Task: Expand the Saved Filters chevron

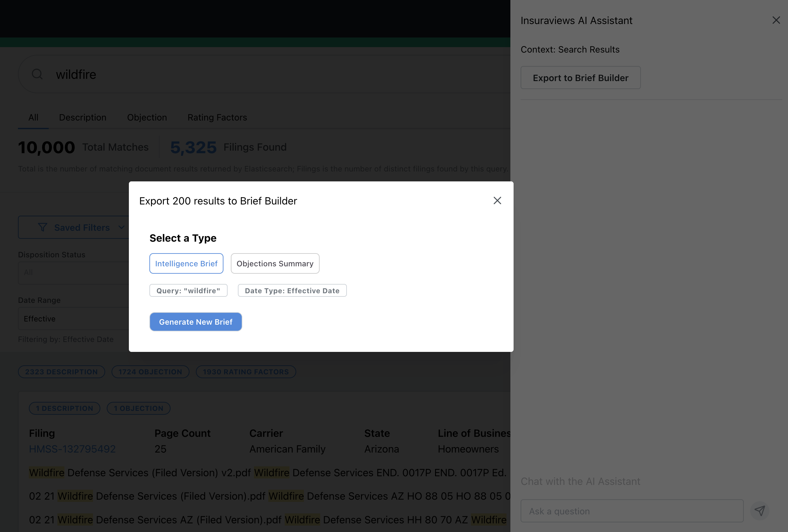Action: (x=122, y=227)
